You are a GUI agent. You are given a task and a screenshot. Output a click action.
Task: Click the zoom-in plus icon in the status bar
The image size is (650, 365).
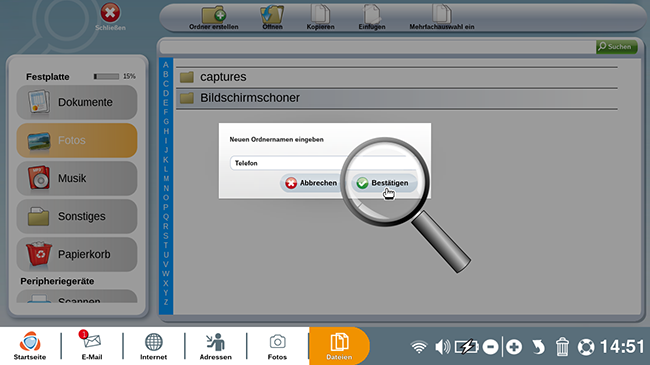click(514, 347)
